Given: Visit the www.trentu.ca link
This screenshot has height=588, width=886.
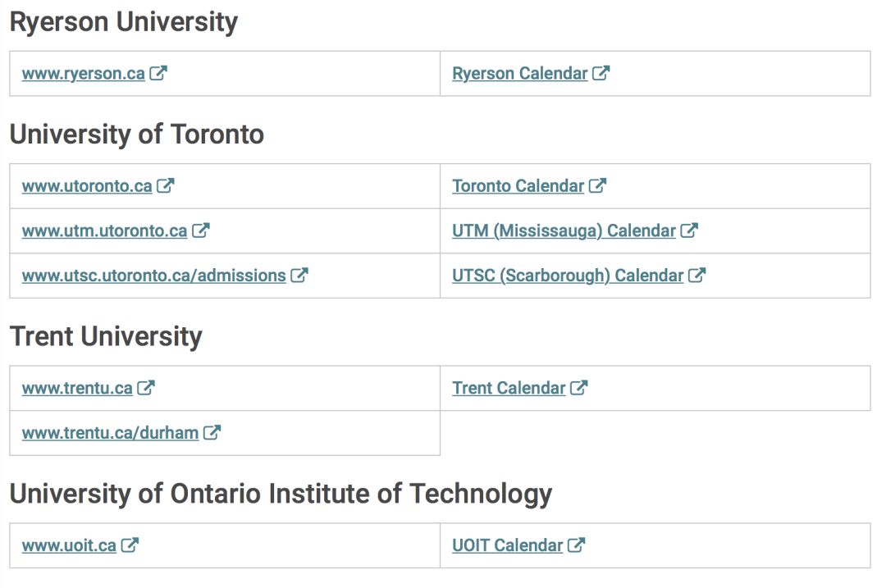Looking at the screenshot, I should click(77, 388).
